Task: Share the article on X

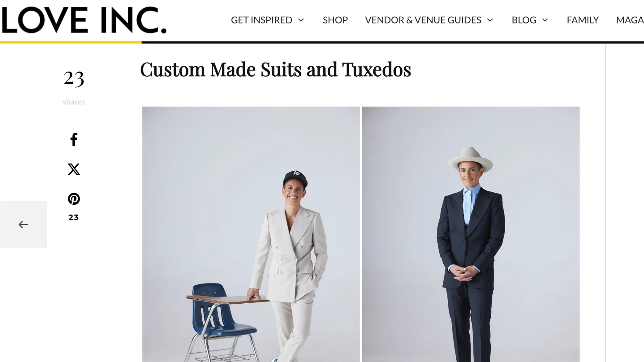Action: click(74, 169)
